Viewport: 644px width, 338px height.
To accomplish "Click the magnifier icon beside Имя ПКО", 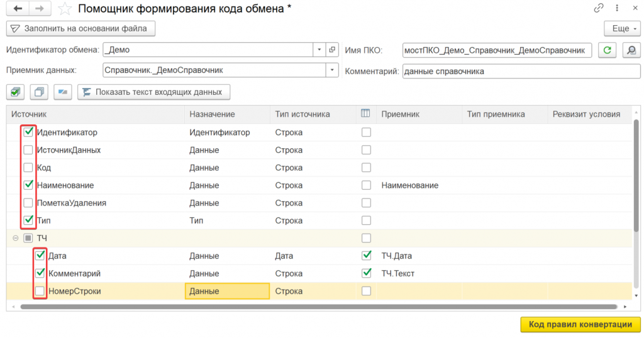I will pyautogui.click(x=630, y=50).
